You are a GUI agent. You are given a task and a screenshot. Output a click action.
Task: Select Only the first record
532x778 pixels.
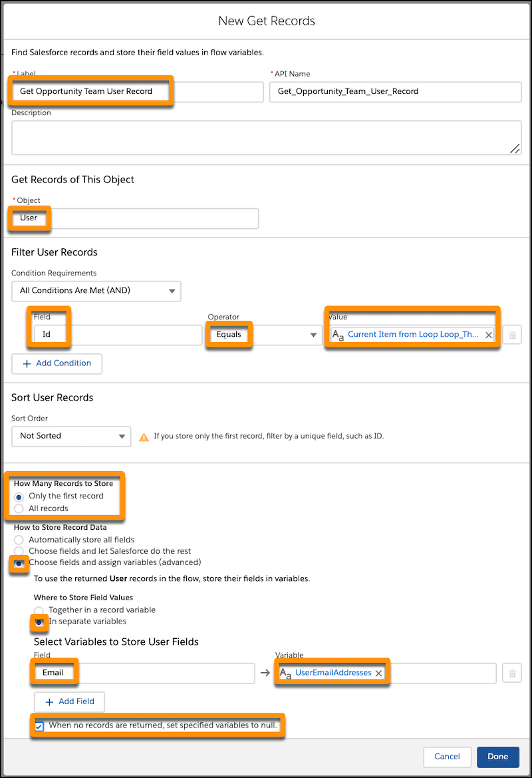tap(19, 496)
